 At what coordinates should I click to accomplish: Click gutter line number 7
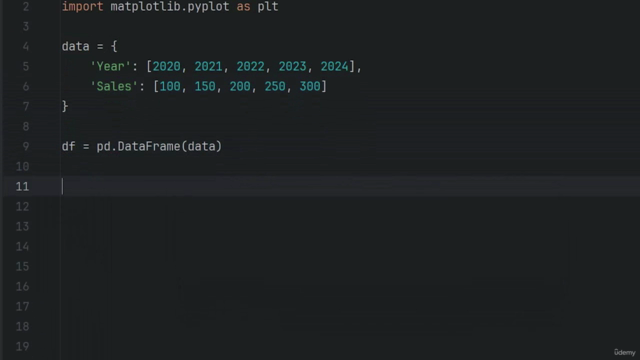pos(26,107)
